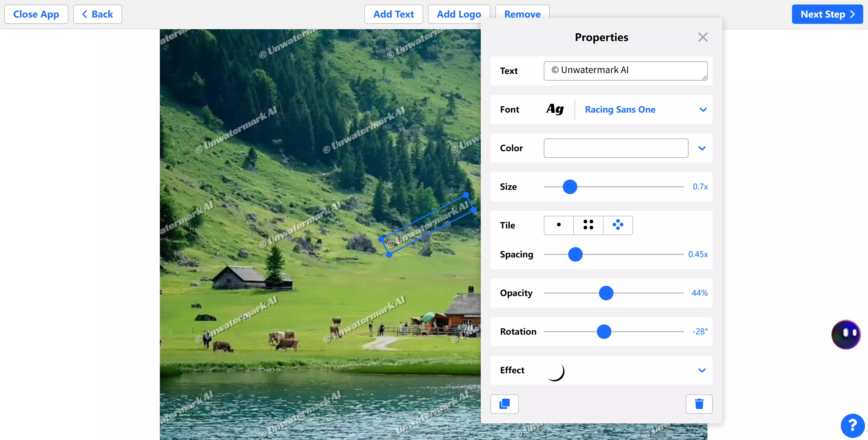
Task: Click the 44% opacity value
Action: point(699,293)
